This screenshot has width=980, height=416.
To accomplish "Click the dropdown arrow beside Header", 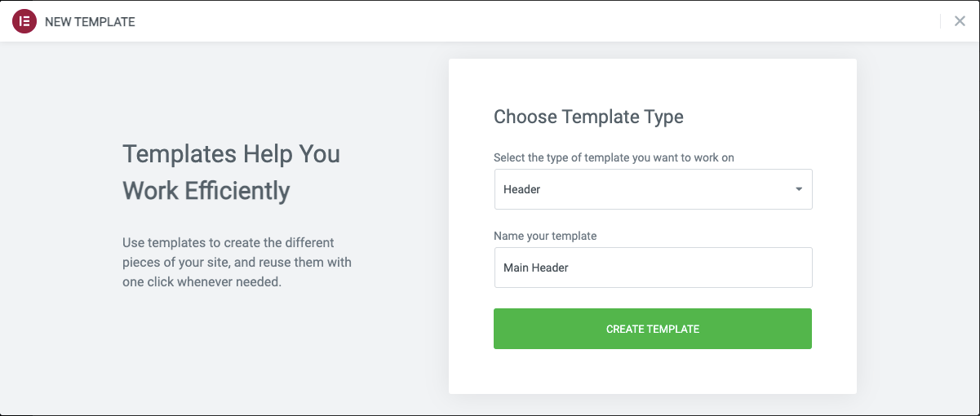I will [x=798, y=189].
